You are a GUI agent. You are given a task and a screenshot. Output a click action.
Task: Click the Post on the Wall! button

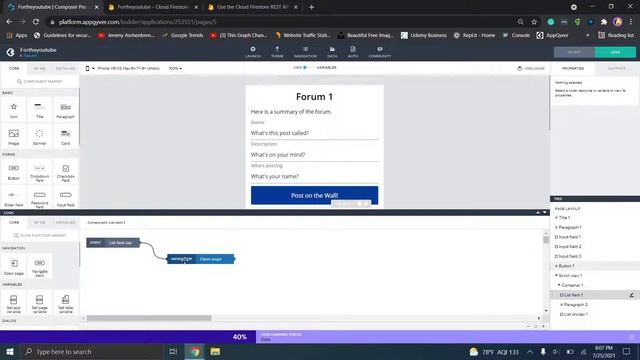(x=314, y=196)
